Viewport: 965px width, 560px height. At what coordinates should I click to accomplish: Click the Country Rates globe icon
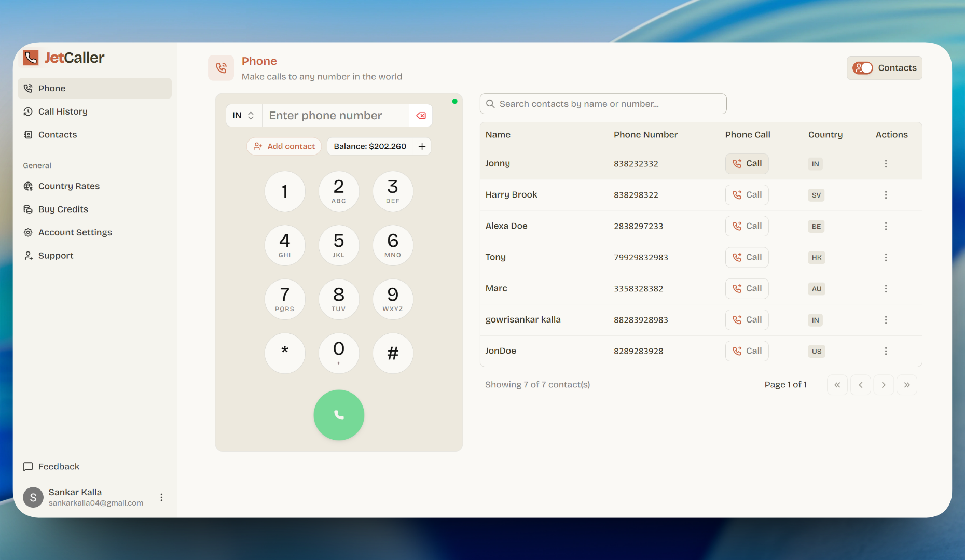coord(29,186)
